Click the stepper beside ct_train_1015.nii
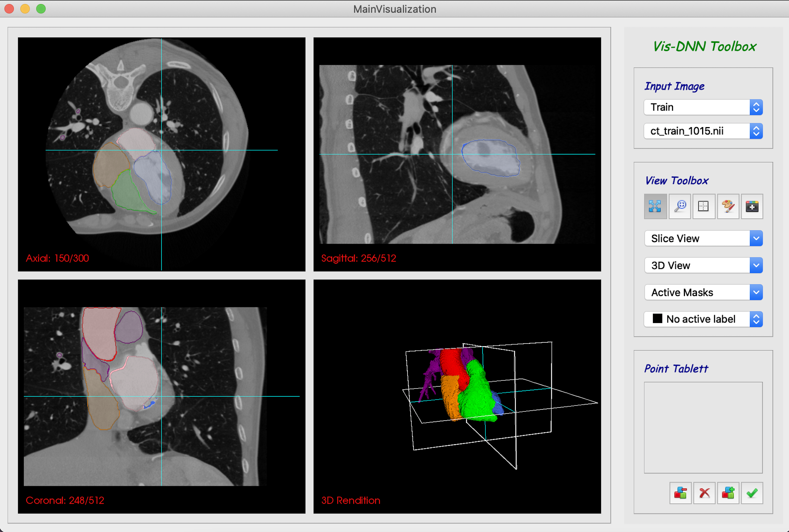789x532 pixels. (x=756, y=131)
